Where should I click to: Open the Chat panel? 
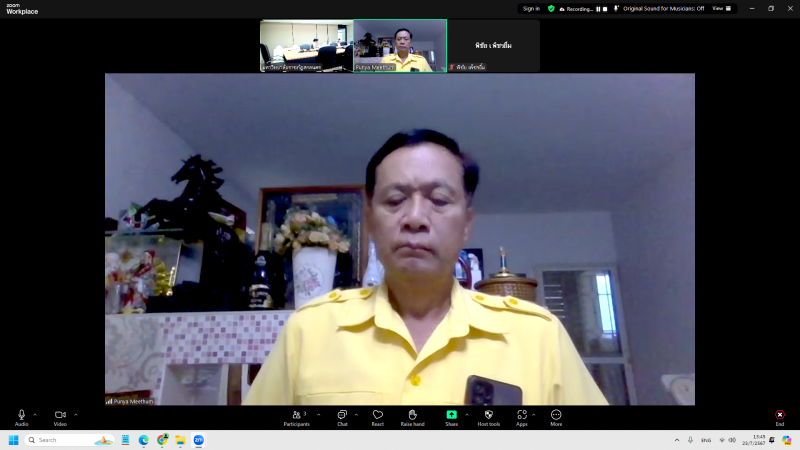[342, 415]
